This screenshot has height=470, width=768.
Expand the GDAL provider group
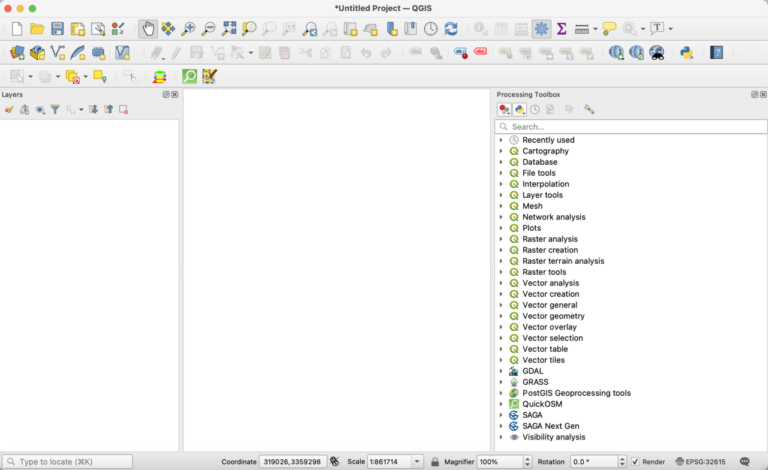(x=501, y=371)
